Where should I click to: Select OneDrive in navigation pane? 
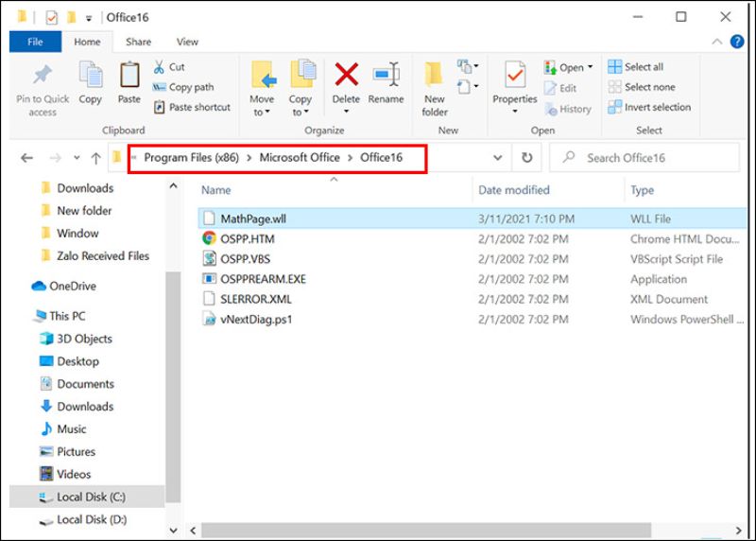click(63, 287)
